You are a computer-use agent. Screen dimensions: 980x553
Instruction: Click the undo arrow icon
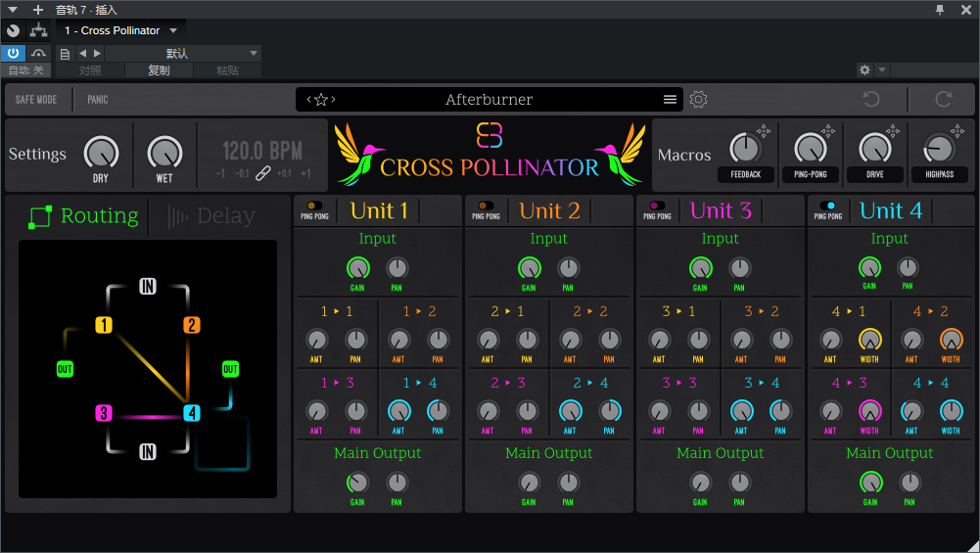(x=871, y=100)
